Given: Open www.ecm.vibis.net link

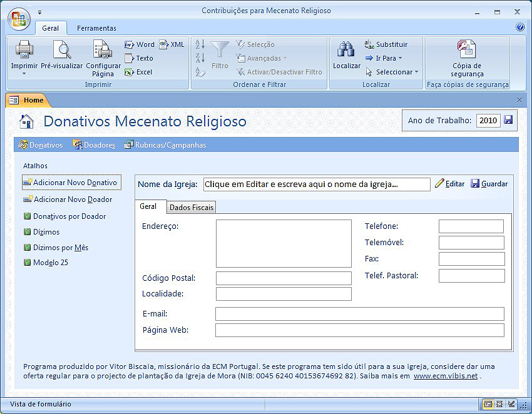Looking at the screenshot, I should click(446, 376).
